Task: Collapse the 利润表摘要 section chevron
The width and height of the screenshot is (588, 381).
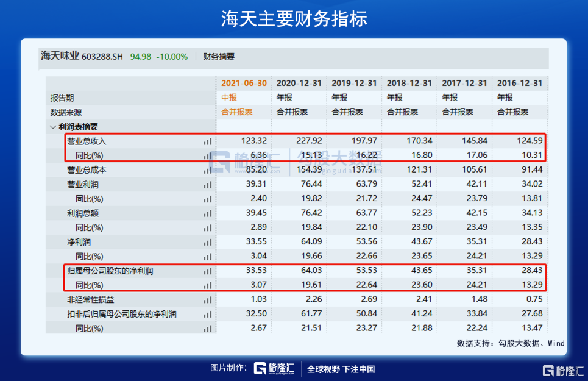Action: click(53, 127)
